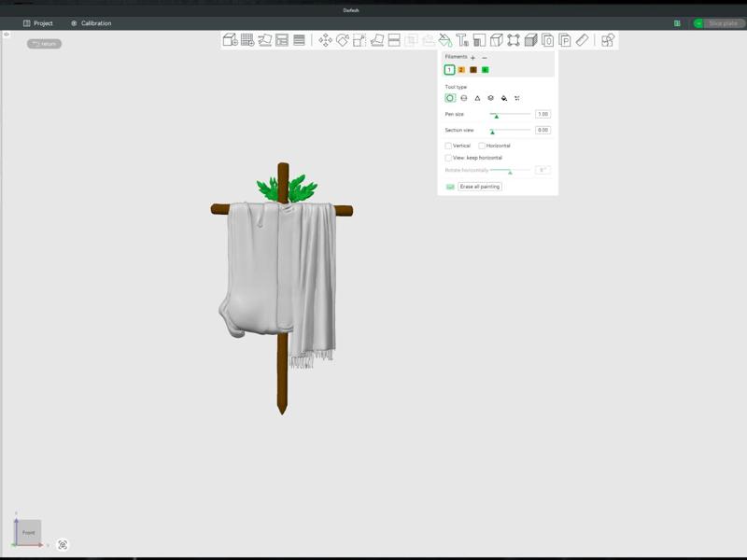This screenshot has width=747, height=560.
Task: Click the Add object toolbar icon
Action: (x=230, y=40)
